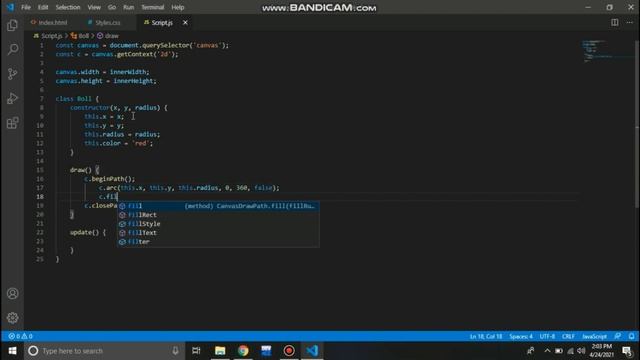Viewport: 640px width, 360px height.
Task: Change encoding via UTF-8 status item
Action: point(547,336)
